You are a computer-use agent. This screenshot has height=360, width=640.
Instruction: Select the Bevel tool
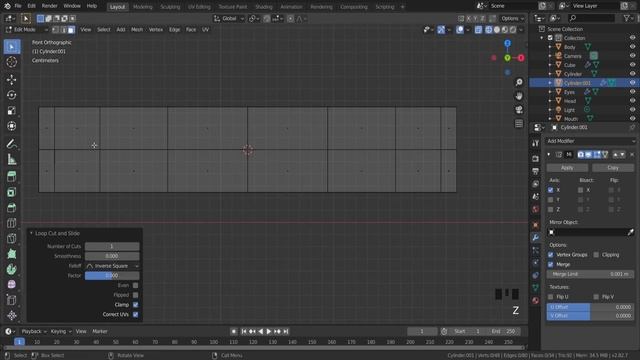(12, 208)
